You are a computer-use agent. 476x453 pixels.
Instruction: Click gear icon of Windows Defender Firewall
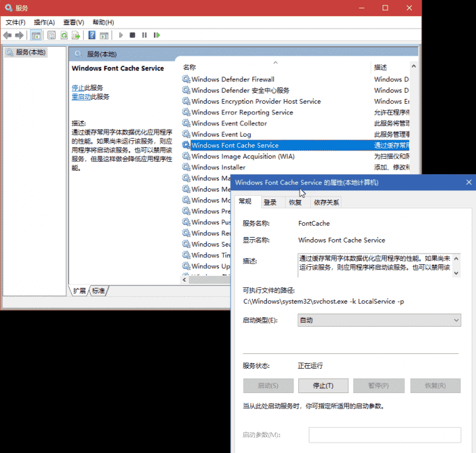point(186,79)
